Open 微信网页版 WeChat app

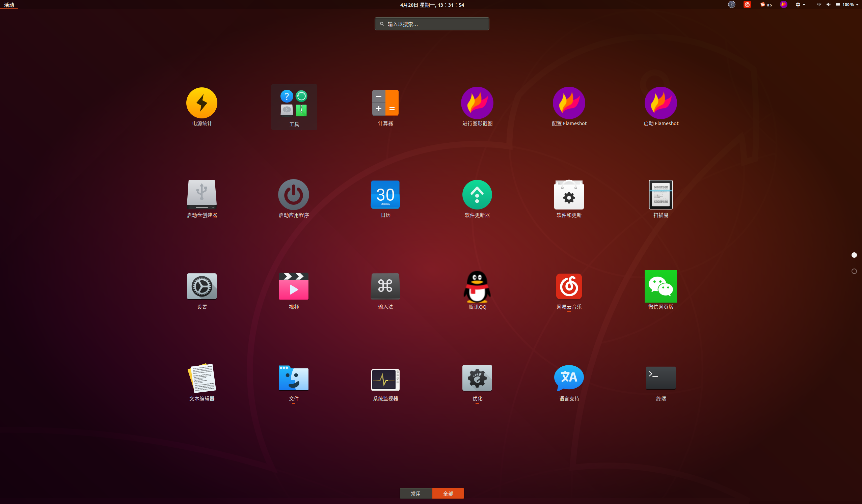click(x=660, y=286)
